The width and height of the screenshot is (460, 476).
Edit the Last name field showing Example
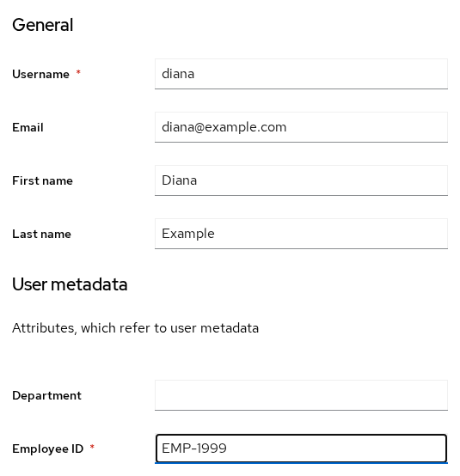(301, 234)
